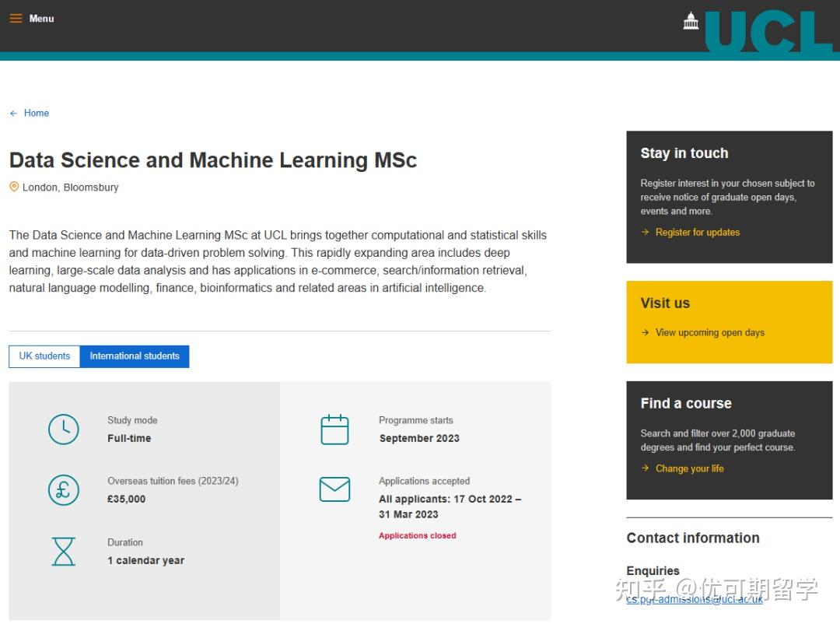This screenshot has height=624, width=840.
Task: Click the clock icon for Study mode
Action: pos(62,429)
